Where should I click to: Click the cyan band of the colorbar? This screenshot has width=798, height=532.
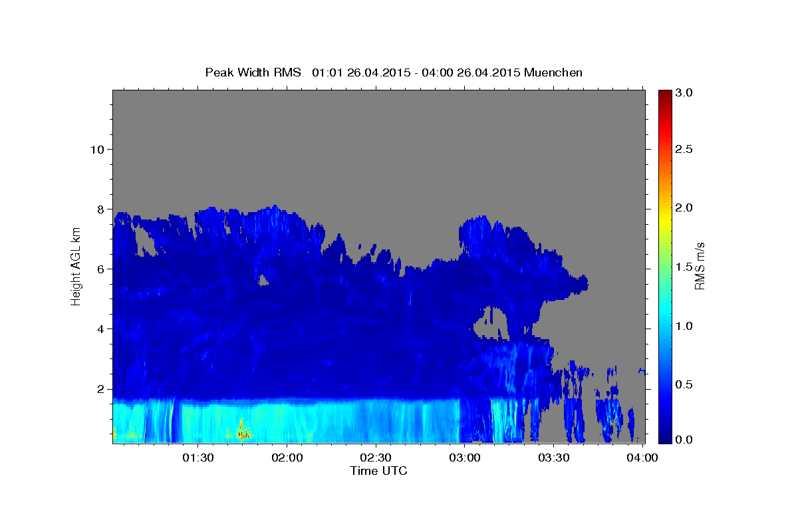[664, 309]
